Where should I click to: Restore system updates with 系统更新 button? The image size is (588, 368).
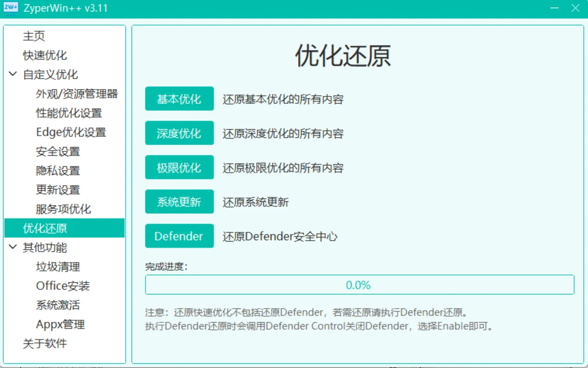point(179,202)
